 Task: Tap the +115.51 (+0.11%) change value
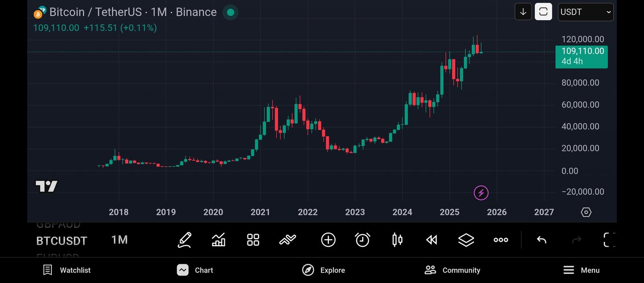click(120, 28)
